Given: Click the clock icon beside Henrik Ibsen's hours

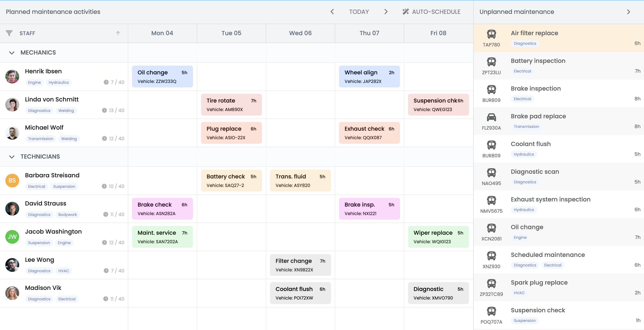Looking at the screenshot, I should point(105,82).
